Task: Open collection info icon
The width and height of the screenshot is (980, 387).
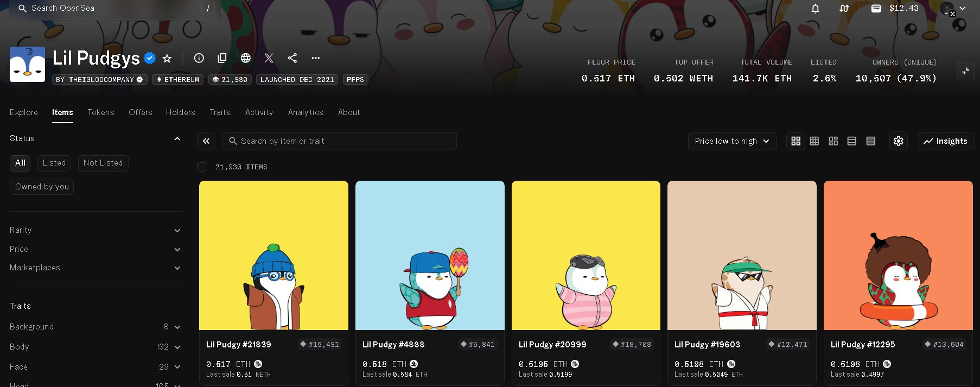Action: [199, 58]
